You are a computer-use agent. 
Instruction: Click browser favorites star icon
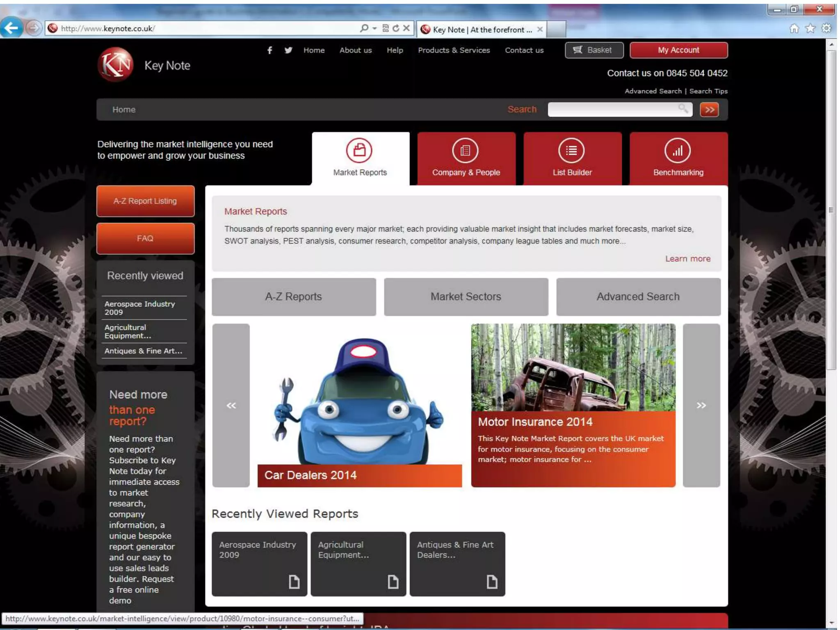810,28
